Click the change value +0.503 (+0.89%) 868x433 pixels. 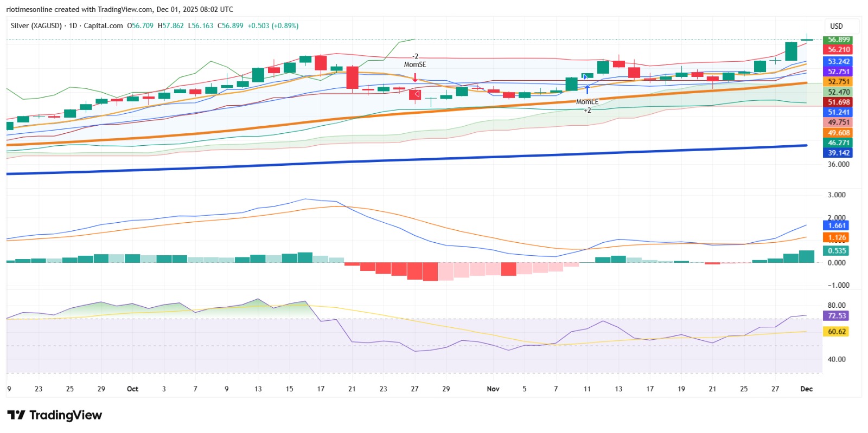coord(273,25)
